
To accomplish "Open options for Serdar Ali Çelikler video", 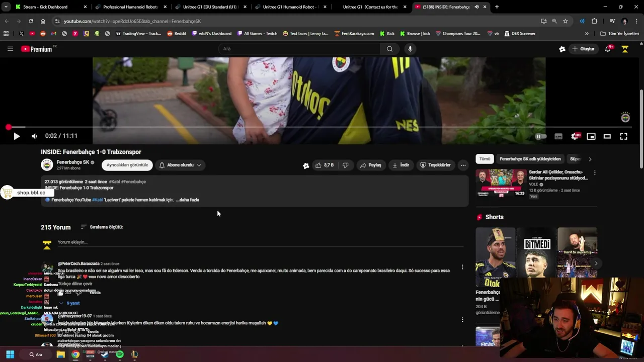I will [x=595, y=173].
